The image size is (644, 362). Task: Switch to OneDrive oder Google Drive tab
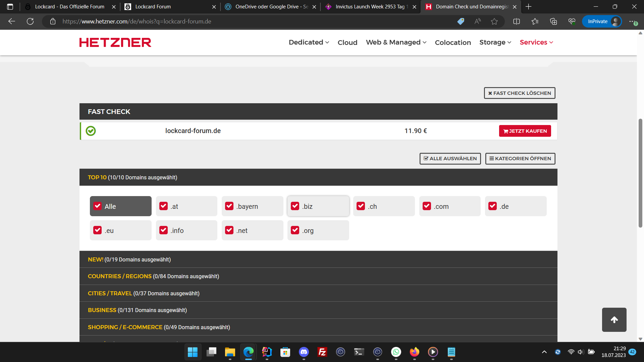(270, 7)
